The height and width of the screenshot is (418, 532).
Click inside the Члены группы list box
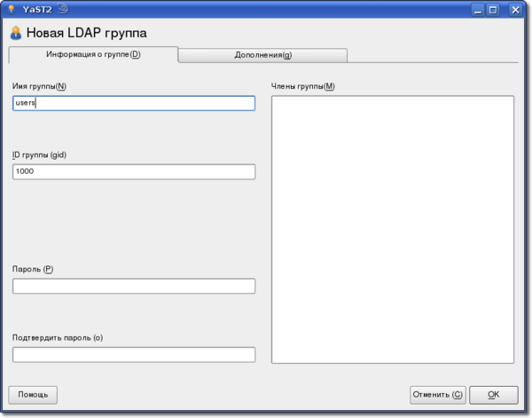point(392,229)
